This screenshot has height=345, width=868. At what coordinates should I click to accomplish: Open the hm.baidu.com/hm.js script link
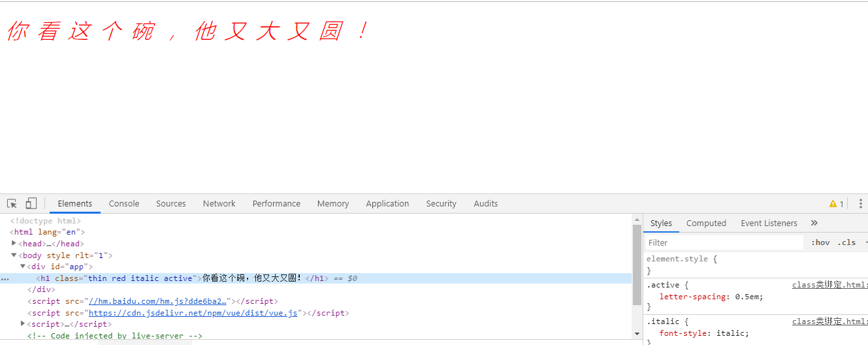pos(157,301)
